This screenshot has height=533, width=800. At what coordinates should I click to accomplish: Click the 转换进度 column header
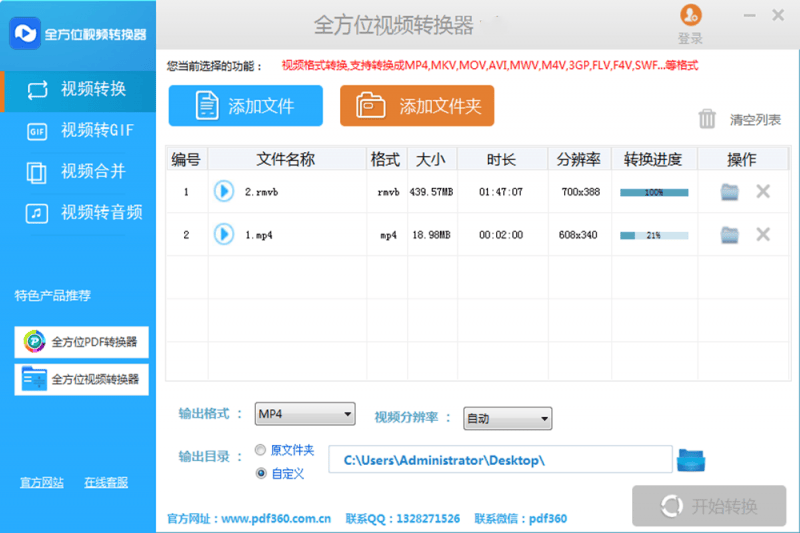pos(653,160)
